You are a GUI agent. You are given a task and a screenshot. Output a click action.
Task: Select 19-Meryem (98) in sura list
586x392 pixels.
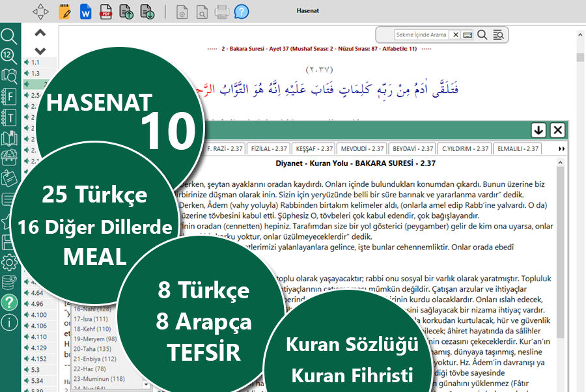click(95, 339)
